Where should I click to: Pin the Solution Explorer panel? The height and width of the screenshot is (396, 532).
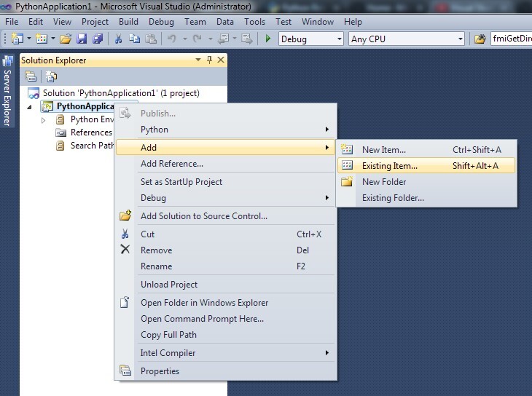click(209, 60)
